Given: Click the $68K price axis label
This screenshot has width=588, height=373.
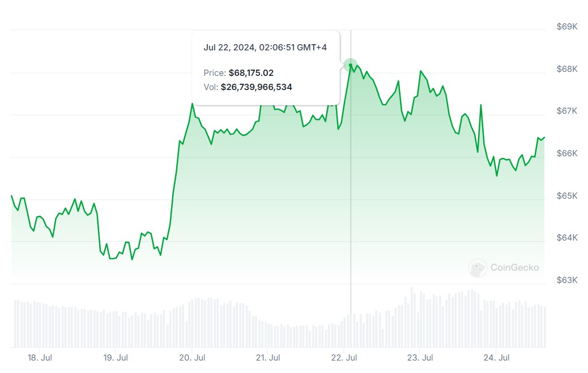Looking at the screenshot, I should pos(567,69).
